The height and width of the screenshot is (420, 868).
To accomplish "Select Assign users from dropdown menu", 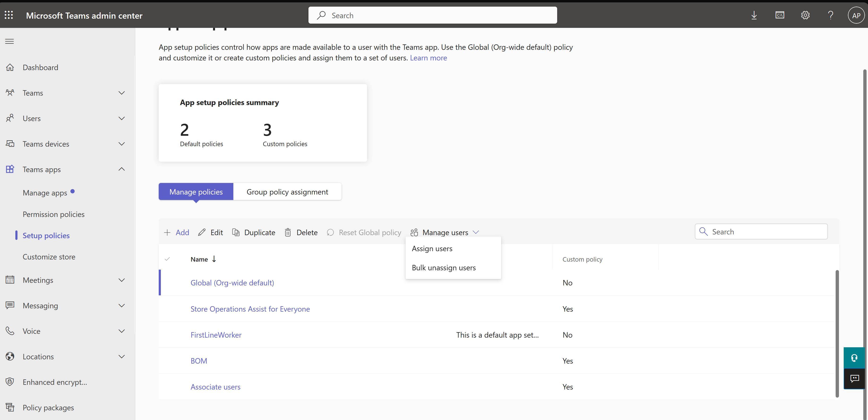I will (432, 248).
